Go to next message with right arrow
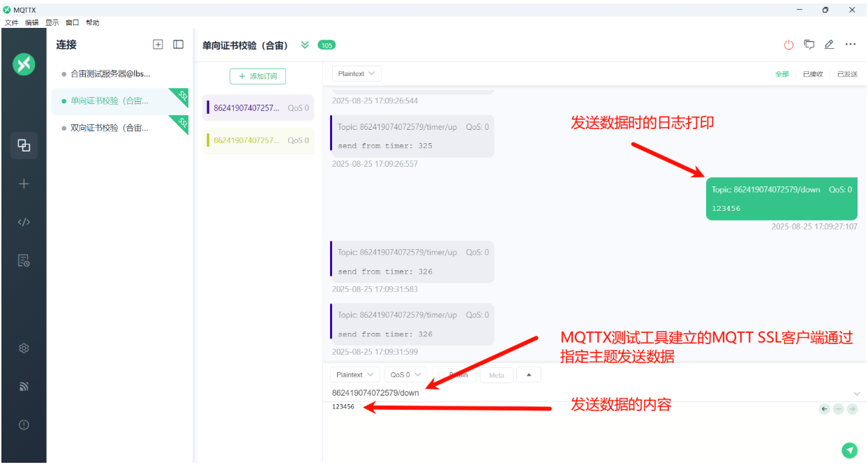 (852, 409)
